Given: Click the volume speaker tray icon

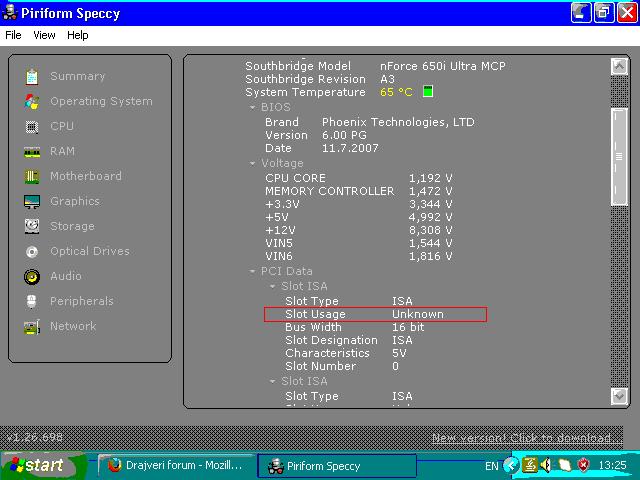Looking at the screenshot, I should point(547,465).
